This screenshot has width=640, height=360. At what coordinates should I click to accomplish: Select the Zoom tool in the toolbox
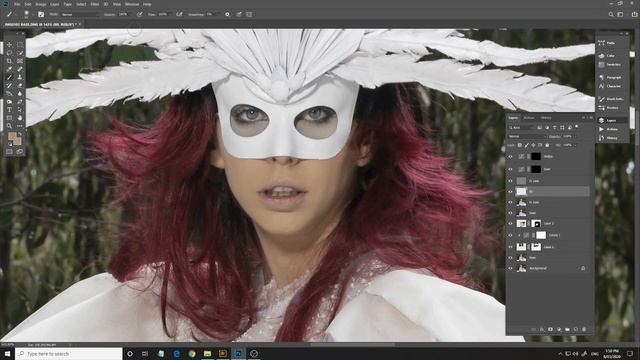pyautogui.click(x=9, y=126)
